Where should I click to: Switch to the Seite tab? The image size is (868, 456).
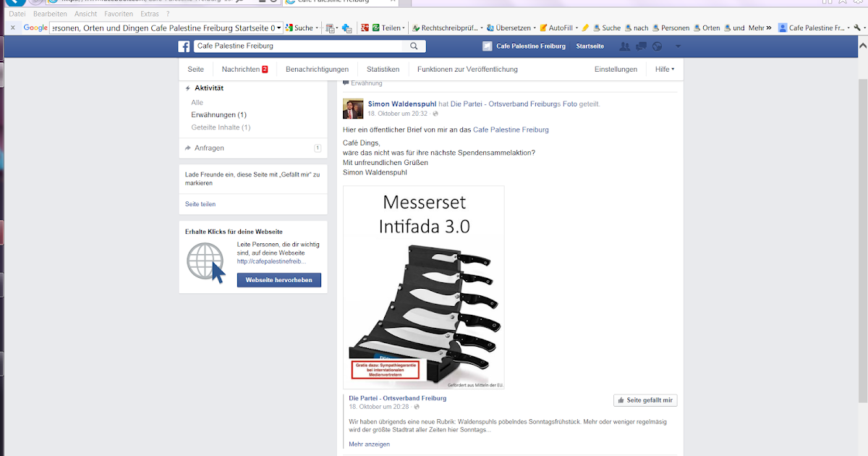tap(196, 69)
